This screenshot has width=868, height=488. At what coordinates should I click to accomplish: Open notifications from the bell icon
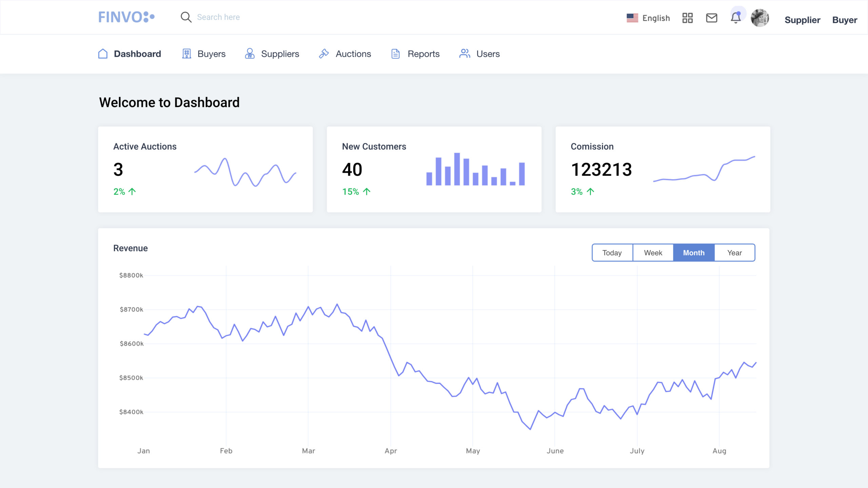coord(736,18)
